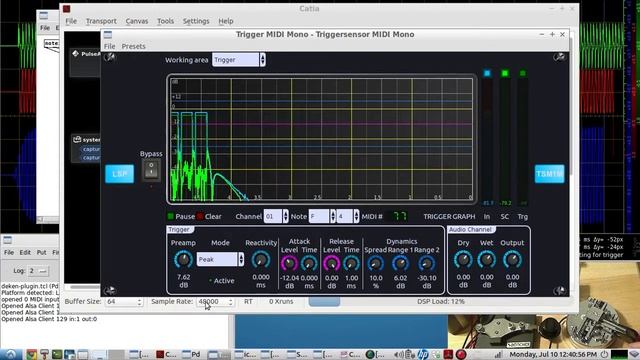Click the Mode dropdown arrows

tap(241, 259)
